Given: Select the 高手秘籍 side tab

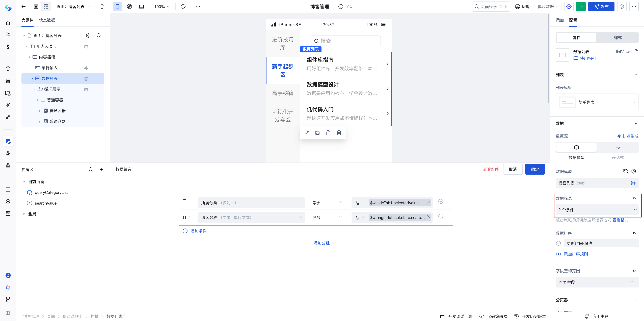Looking at the screenshot, I should 283,93.
